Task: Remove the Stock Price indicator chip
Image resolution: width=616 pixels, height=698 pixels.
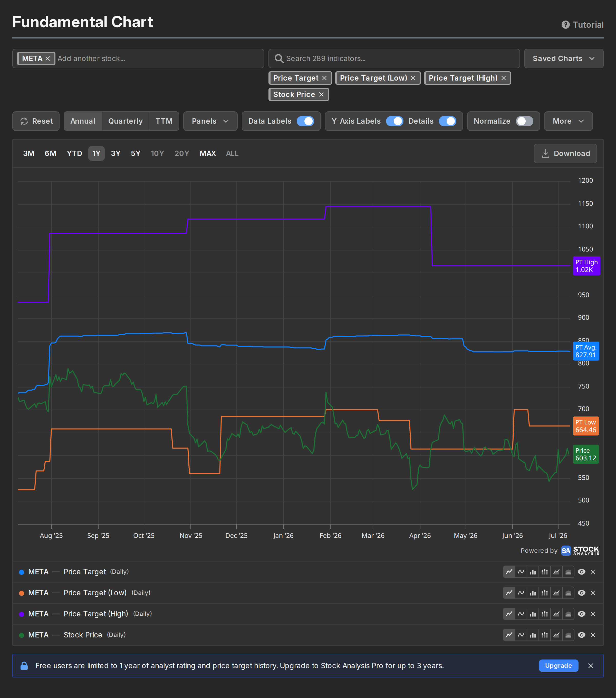Action: pos(321,94)
